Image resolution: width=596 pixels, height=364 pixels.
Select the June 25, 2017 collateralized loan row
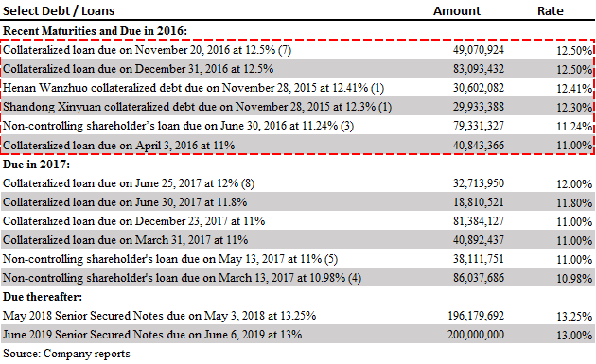click(297, 183)
